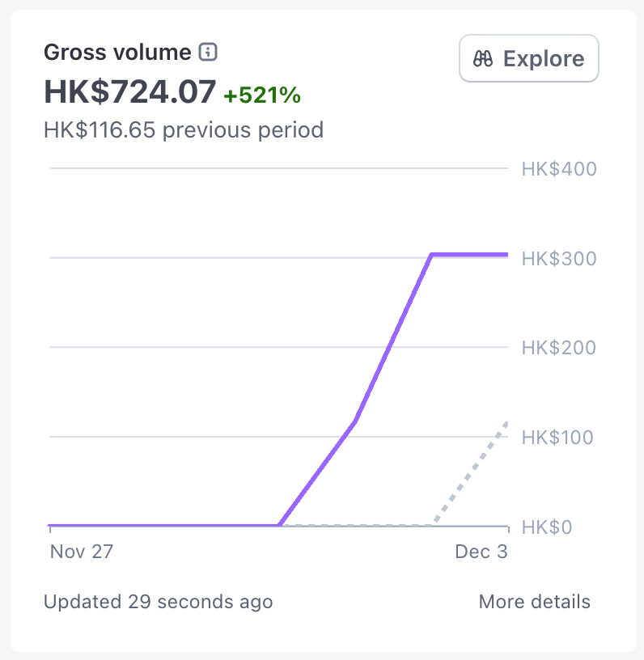Click the +521% change percentage

pyautogui.click(x=262, y=95)
